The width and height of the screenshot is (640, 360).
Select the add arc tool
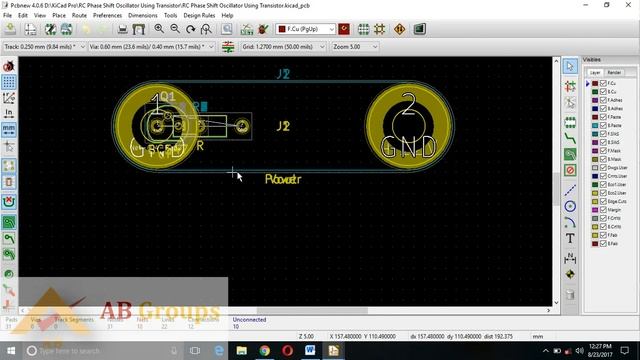(x=570, y=222)
